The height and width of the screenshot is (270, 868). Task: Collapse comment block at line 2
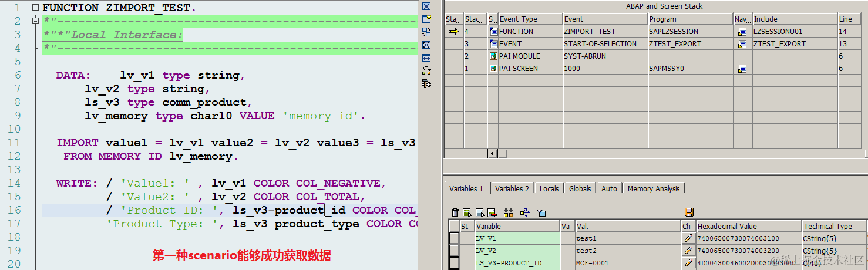point(35,22)
